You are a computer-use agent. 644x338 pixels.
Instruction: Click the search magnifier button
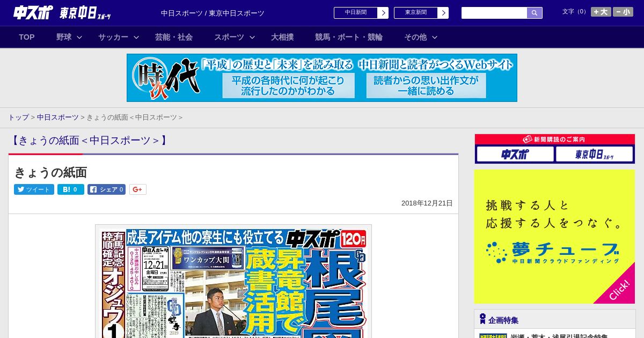point(535,13)
